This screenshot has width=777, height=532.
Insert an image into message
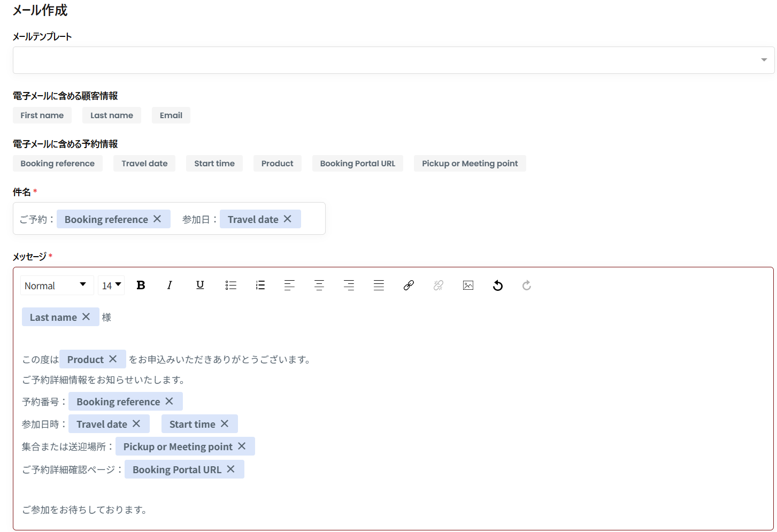(468, 286)
